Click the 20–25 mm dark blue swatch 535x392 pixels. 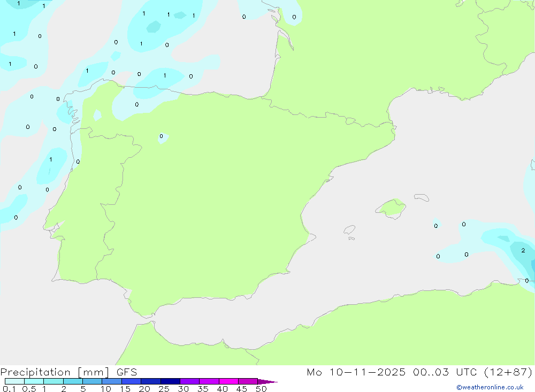pyautogui.click(x=150, y=381)
